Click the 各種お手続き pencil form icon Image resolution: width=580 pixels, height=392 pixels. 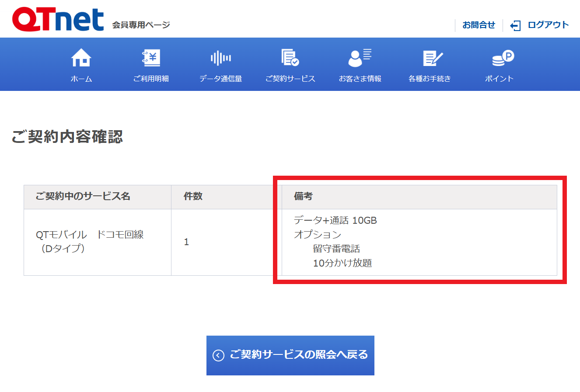(x=432, y=58)
